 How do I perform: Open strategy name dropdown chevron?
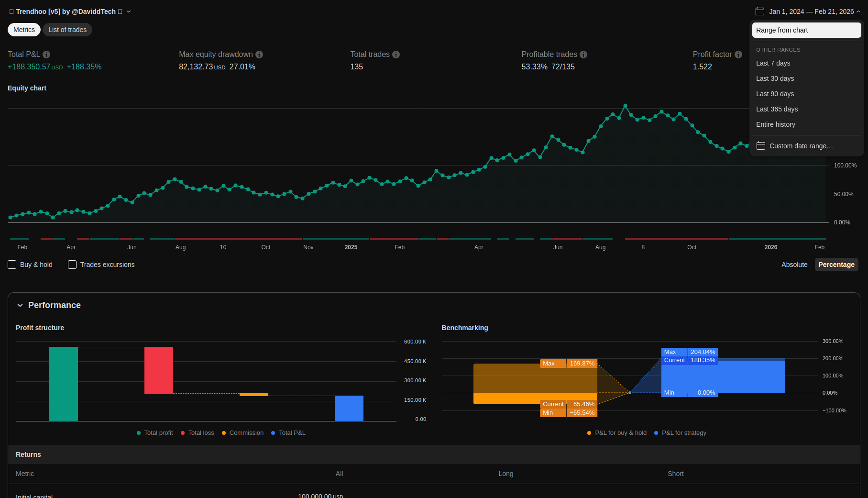(129, 11)
